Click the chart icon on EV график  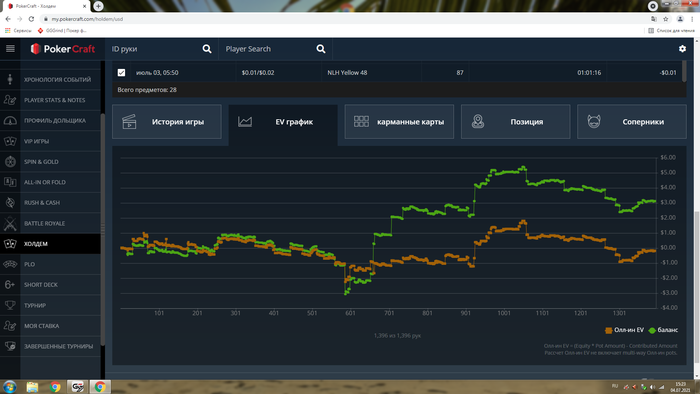click(245, 121)
